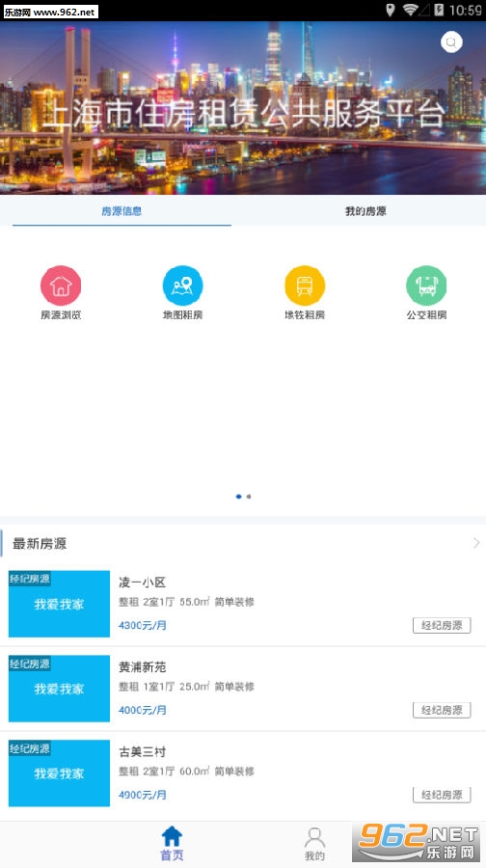The height and width of the screenshot is (868, 486).
Task: Switch to 我的房源 tab
Action: click(365, 211)
